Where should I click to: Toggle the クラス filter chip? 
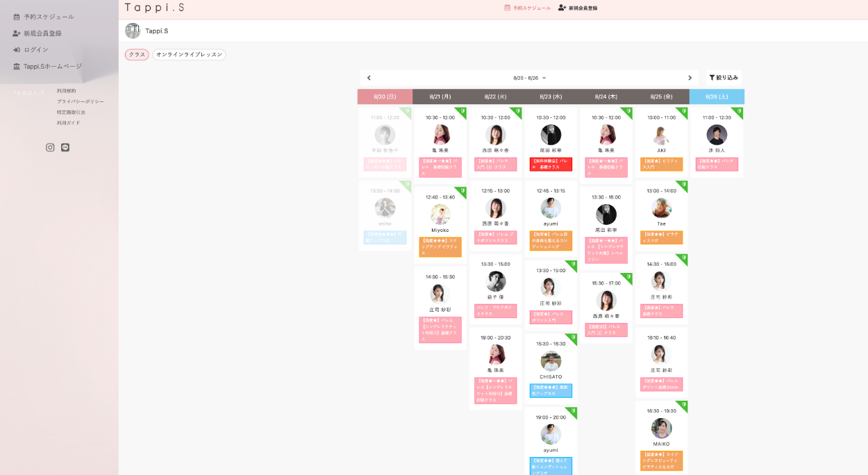pos(137,55)
